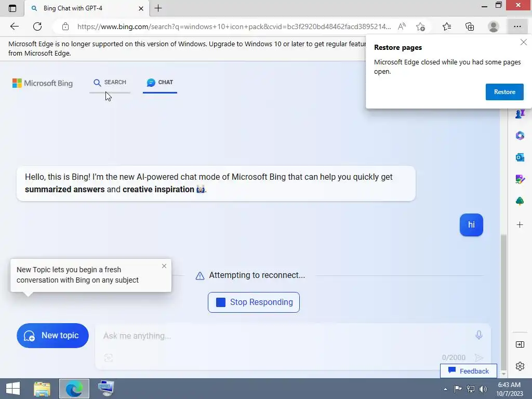Open the Games sidebar icon
Image resolution: width=532 pixels, height=399 pixels.
click(x=520, y=114)
